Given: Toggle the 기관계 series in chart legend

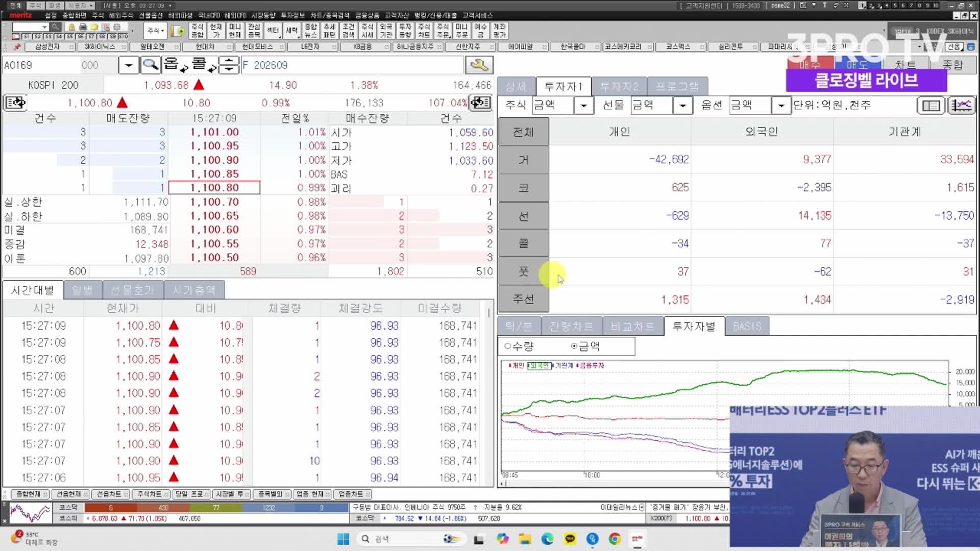Looking at the screenshot, I should [563, 365].
